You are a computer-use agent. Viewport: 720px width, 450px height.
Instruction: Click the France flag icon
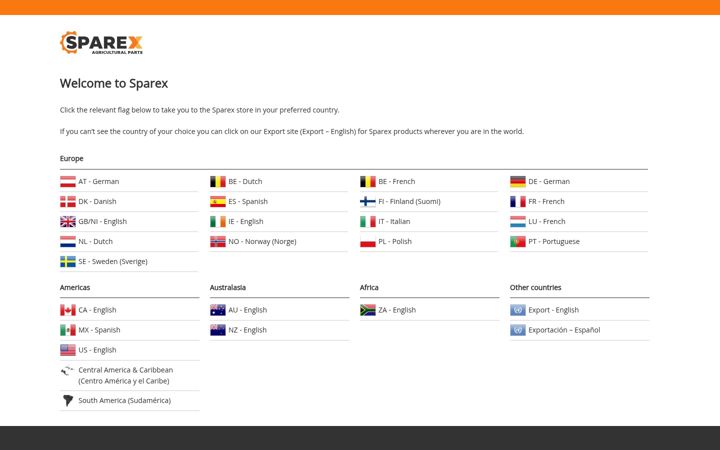[x=518, y=202]
